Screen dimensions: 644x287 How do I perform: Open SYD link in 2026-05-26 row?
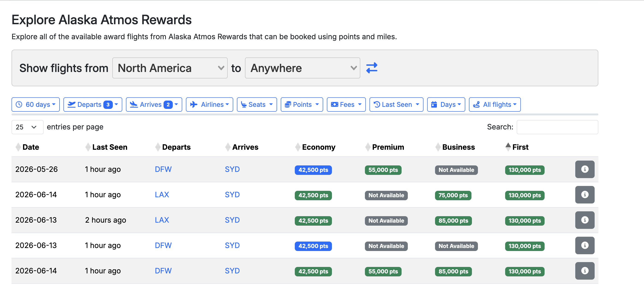pos(232,169)
